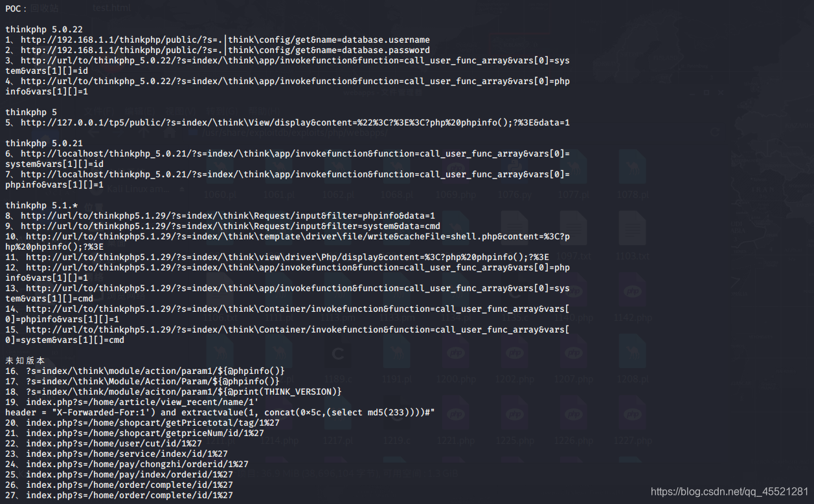Screen dimensions: 814x504
Task: Click line 21 shopcart/getpriceNum/id
Action: point(135,433)
